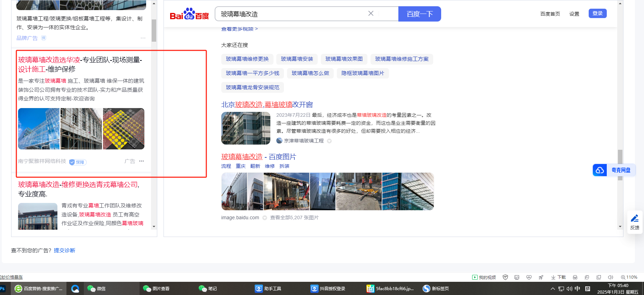Open the 设置 menu at the top

pos(574,14)
